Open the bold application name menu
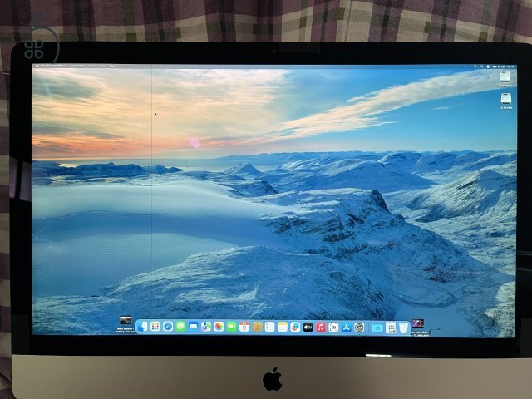 (54, 66)
